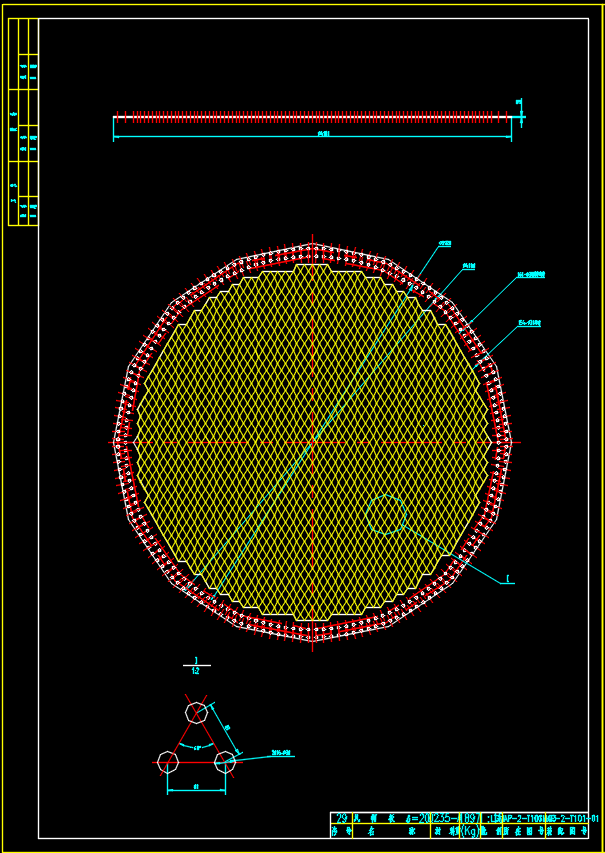Click the thickness dimension at the side view's right end

[x=519, y=102]
